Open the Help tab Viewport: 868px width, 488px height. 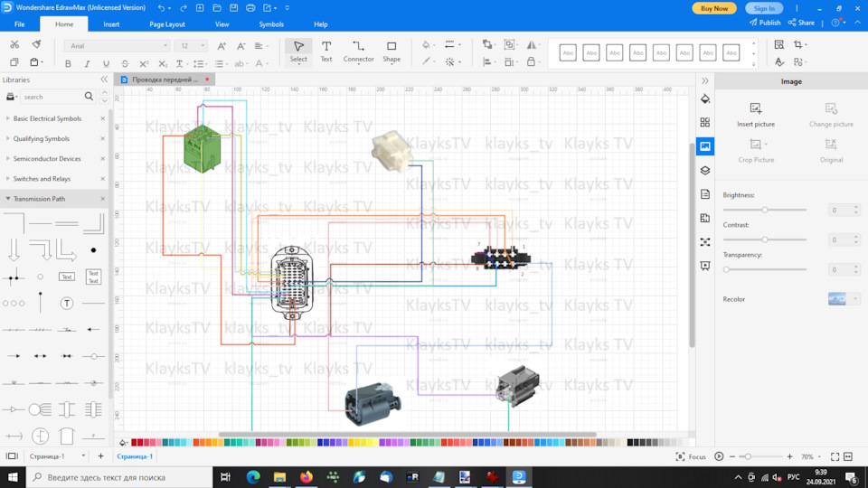point(320,24)
